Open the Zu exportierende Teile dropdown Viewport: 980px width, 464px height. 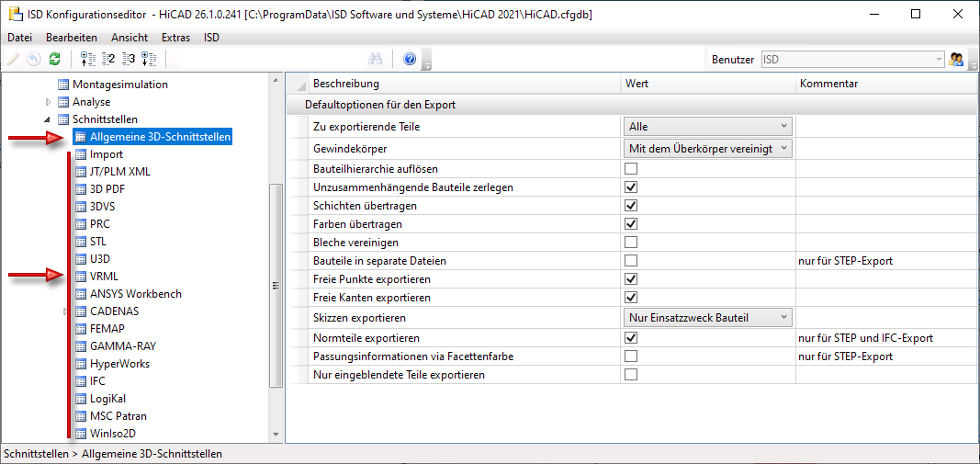click(707, 126)
